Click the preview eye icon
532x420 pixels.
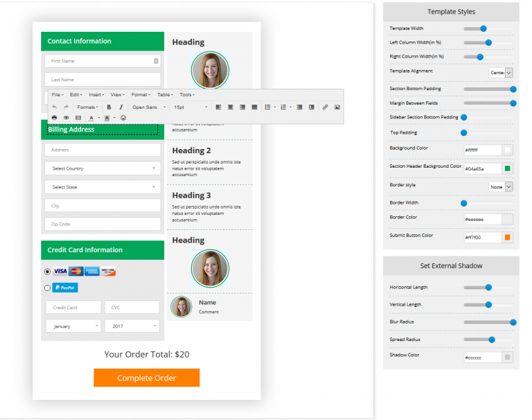66,118
